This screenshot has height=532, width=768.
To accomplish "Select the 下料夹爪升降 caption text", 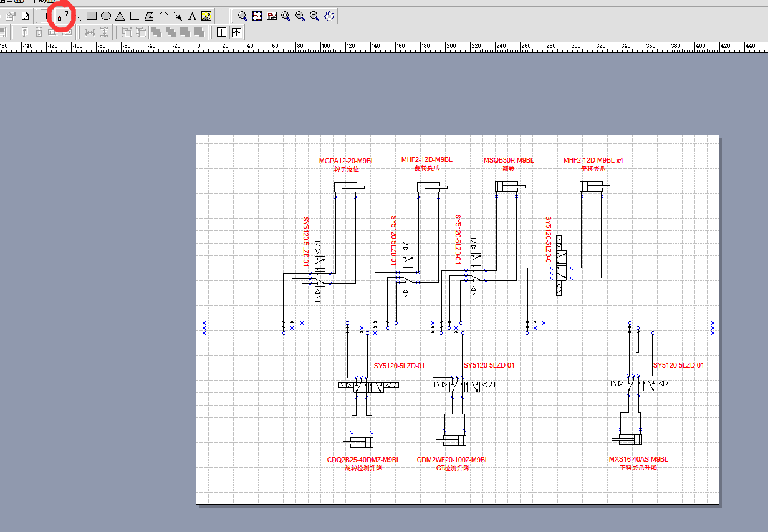I will click(638, 467).
